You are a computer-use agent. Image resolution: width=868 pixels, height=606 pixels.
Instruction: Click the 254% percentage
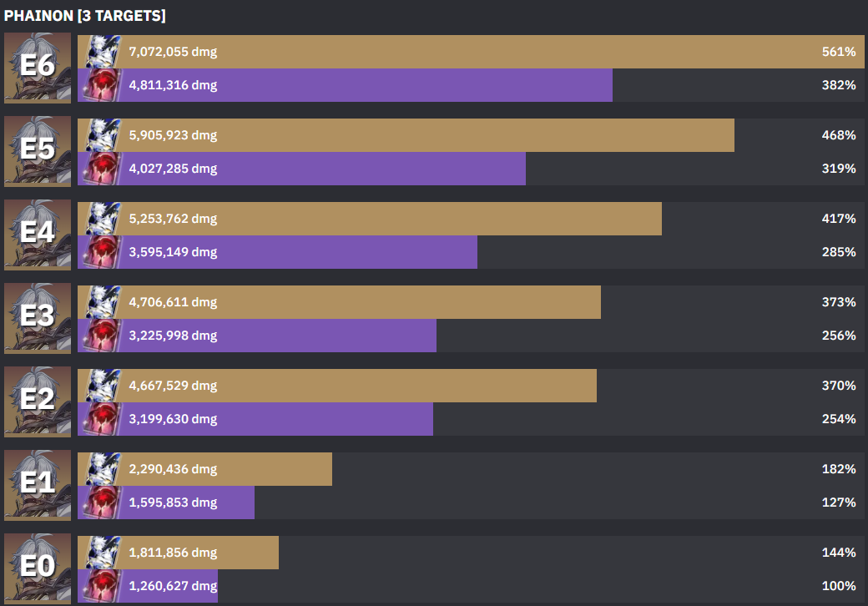(840, 420)
